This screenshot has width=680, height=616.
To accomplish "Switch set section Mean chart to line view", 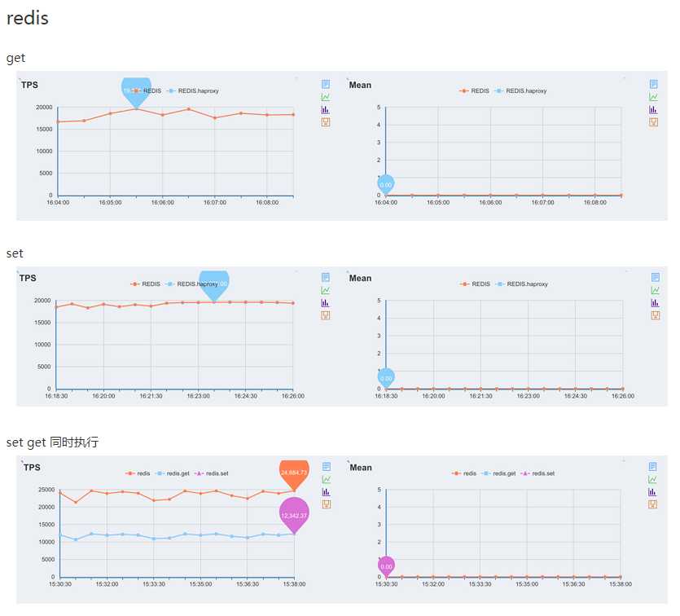I will pyautogui.click(x=656, y=290).
